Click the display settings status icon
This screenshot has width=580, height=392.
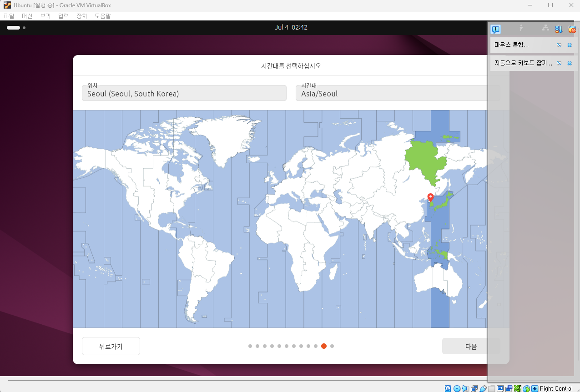500,388
